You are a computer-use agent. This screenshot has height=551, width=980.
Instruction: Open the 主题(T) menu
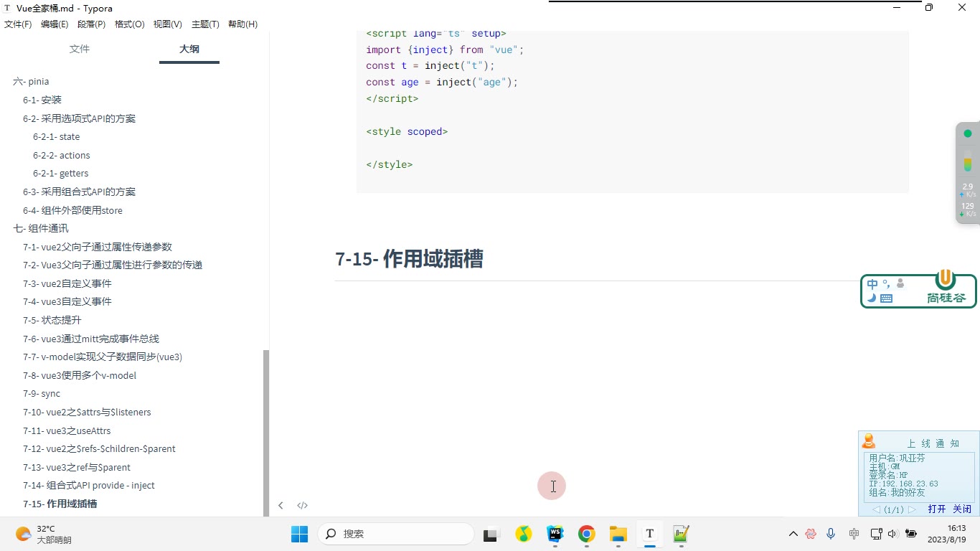tap(205, 24)
